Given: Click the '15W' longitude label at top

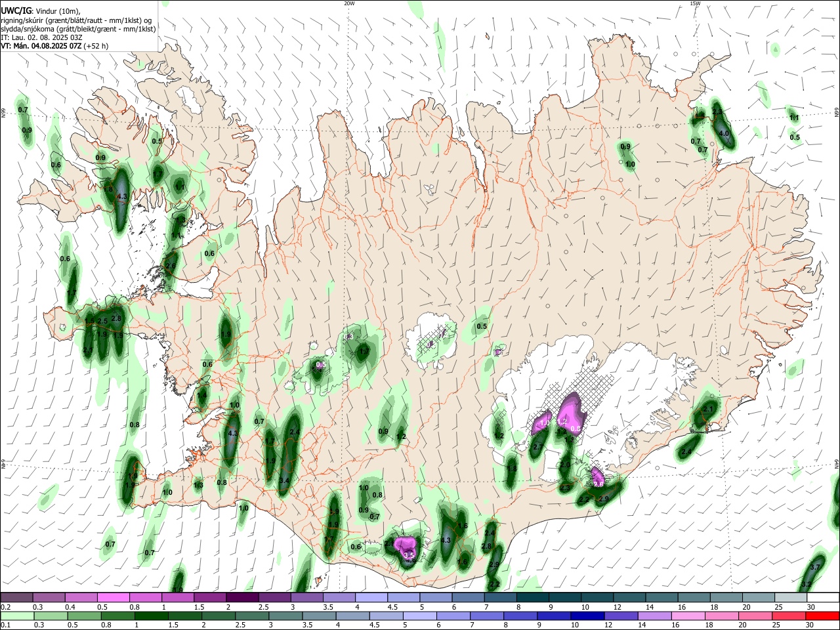Looking at the screenshot, I should click(x=695, y=3).
